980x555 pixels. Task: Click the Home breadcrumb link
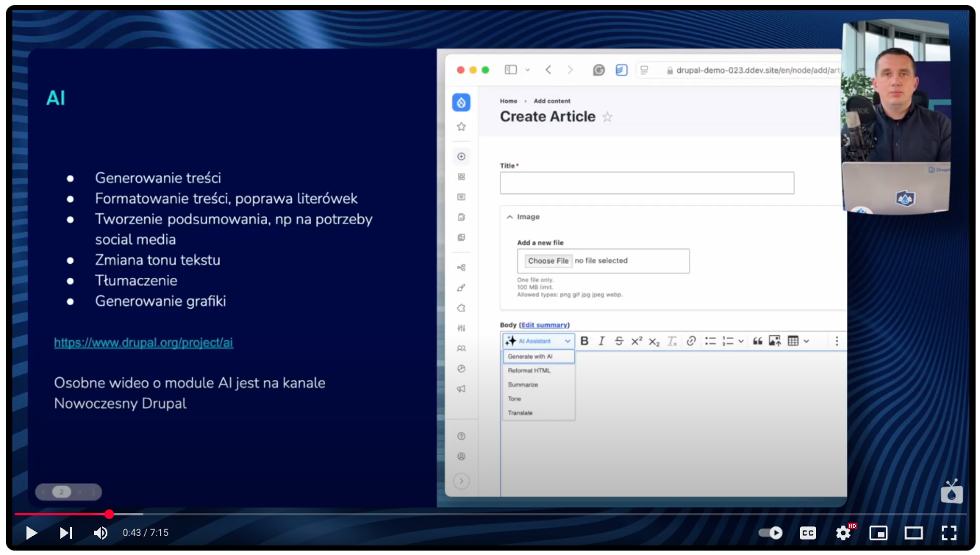click(x=509, y=101)
